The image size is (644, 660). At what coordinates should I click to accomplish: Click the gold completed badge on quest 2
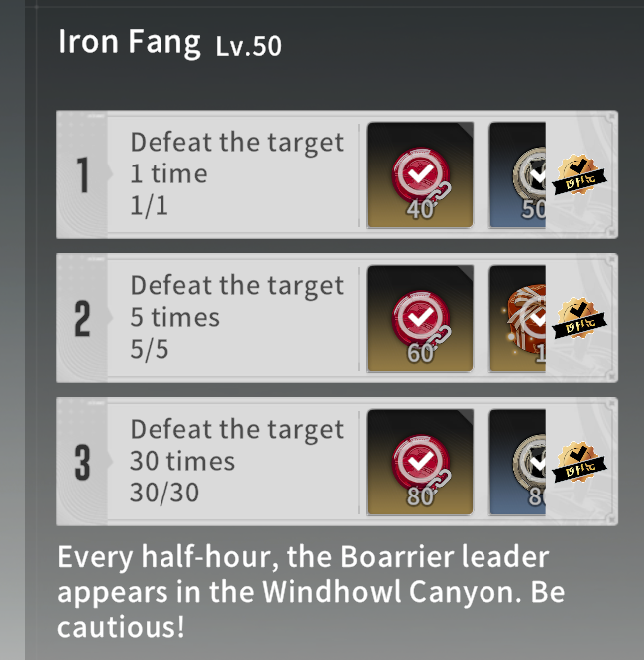[579, 319]
